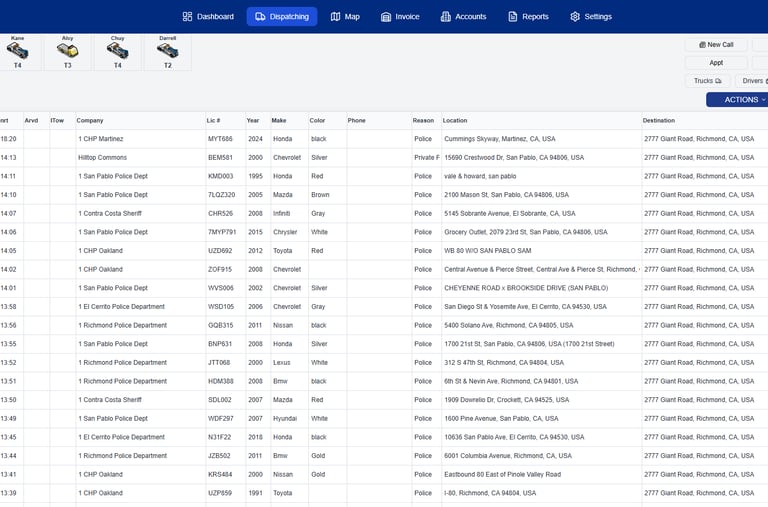Click license plate JZB502
The image size is (768, 507).
point(219,456)
